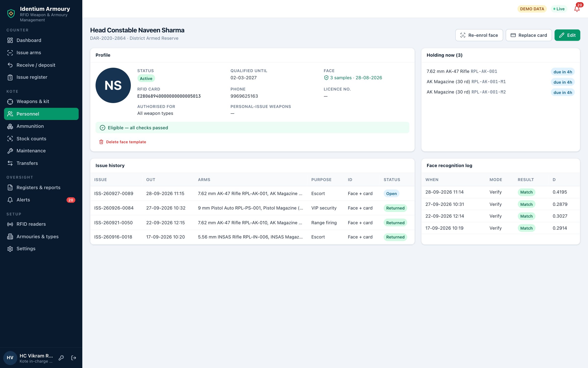Go to Issue arms
Screen dimensions: 588x368
pos(41,53)
